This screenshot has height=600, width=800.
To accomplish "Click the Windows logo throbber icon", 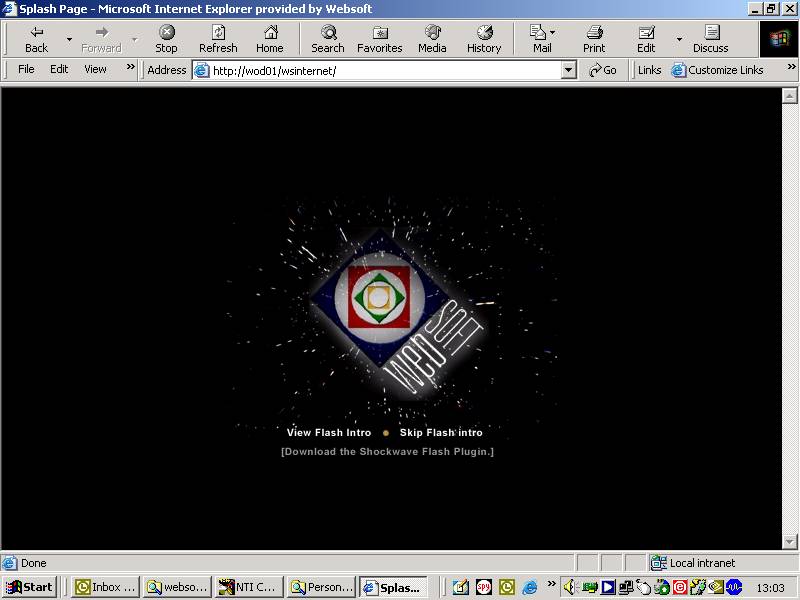I will point(779,39).
